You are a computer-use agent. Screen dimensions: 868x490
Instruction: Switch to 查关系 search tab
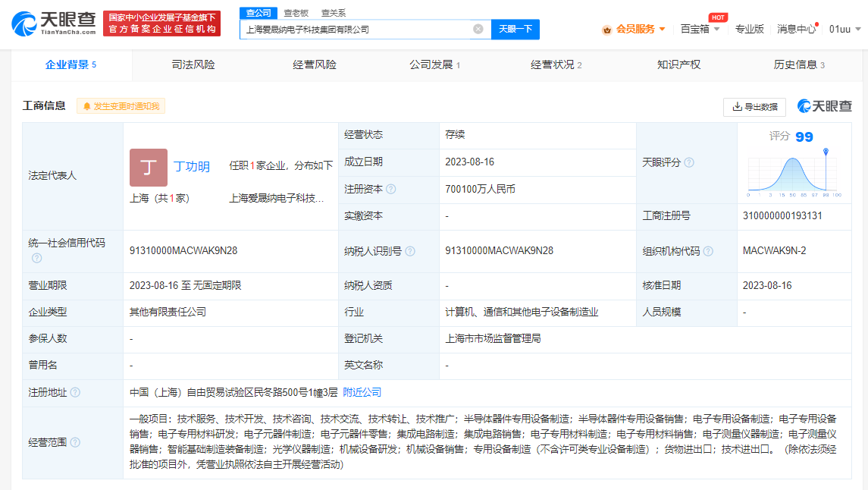(334, 14)
